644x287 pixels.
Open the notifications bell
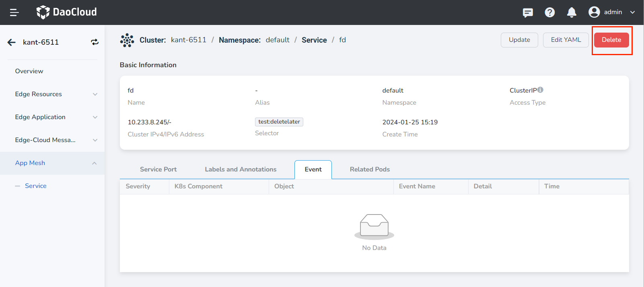point(572,12)
